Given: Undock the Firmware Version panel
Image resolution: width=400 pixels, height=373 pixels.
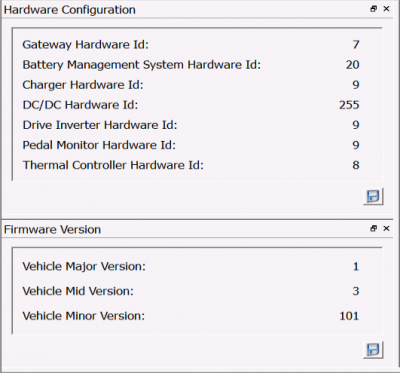Looking at the screenshot, I should tap(374, 228).
